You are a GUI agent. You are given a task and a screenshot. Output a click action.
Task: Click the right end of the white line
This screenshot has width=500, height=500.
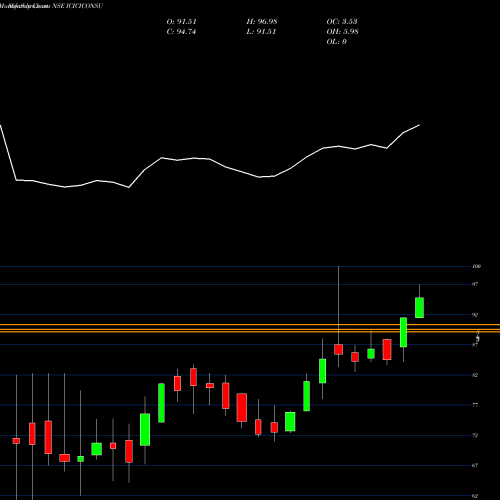[x=419, y=125]
